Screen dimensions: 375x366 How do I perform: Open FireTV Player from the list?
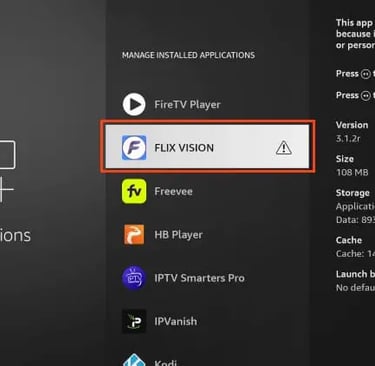(x=208, y=104)
